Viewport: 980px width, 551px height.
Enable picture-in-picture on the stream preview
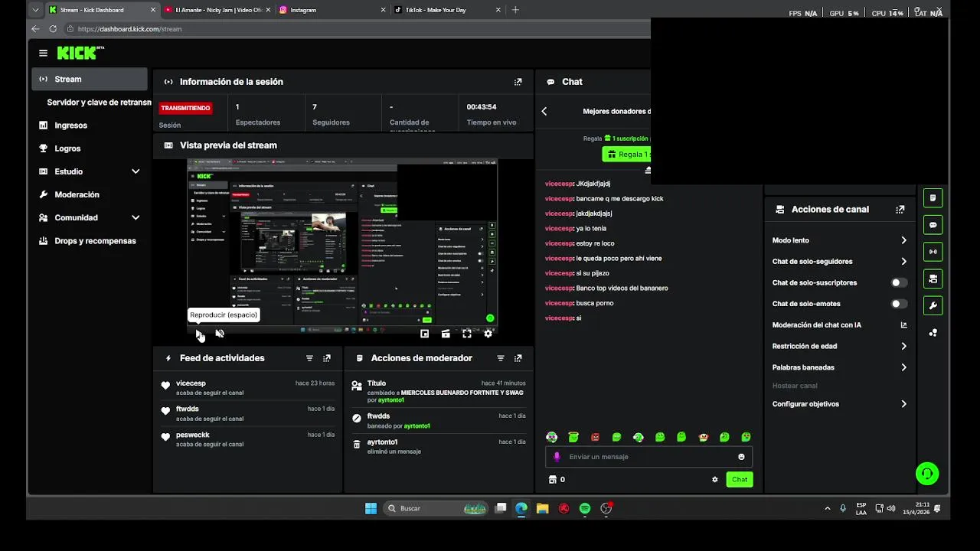click(425, 334)
